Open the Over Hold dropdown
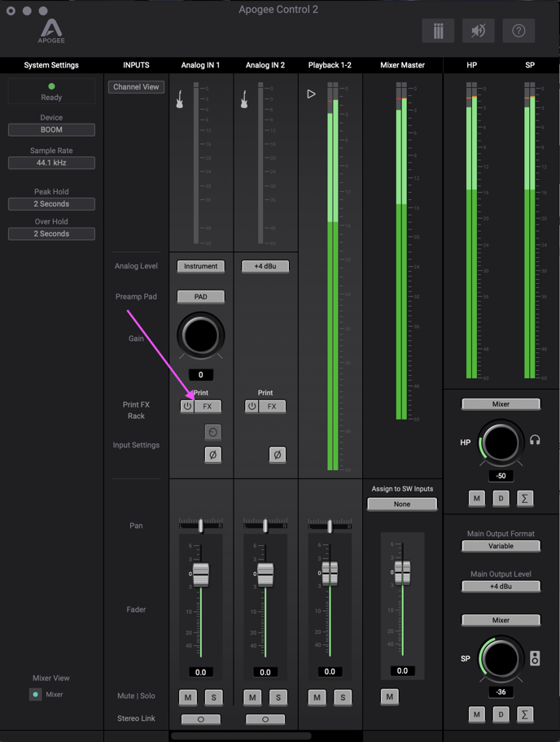The image size is (560, 742). pyautogui.click(x=51, y=234)
